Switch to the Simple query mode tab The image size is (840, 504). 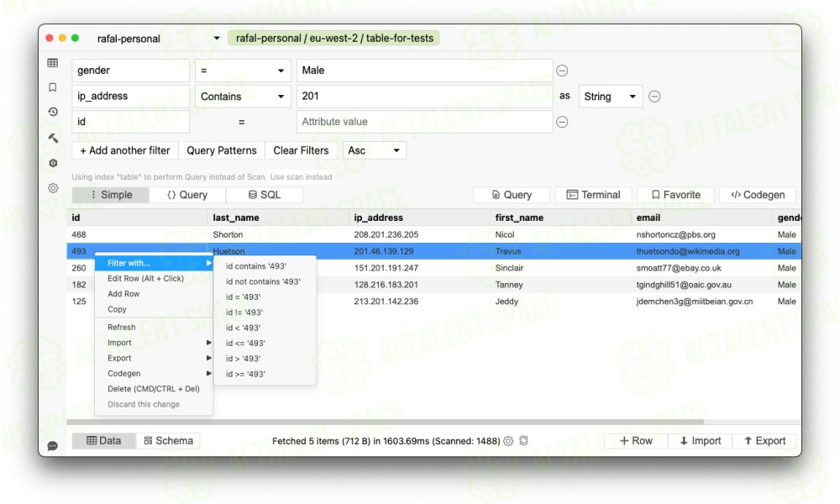[110, 195]
